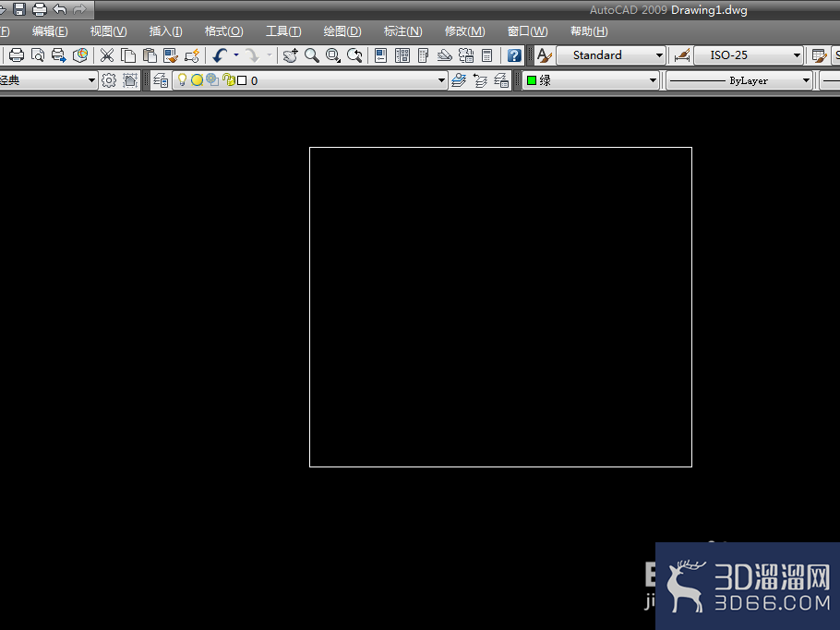Open the 帮助(H) menu
The width and height of the screenshot is (840, 630).
pyautogui.click(x=589, y=31)
